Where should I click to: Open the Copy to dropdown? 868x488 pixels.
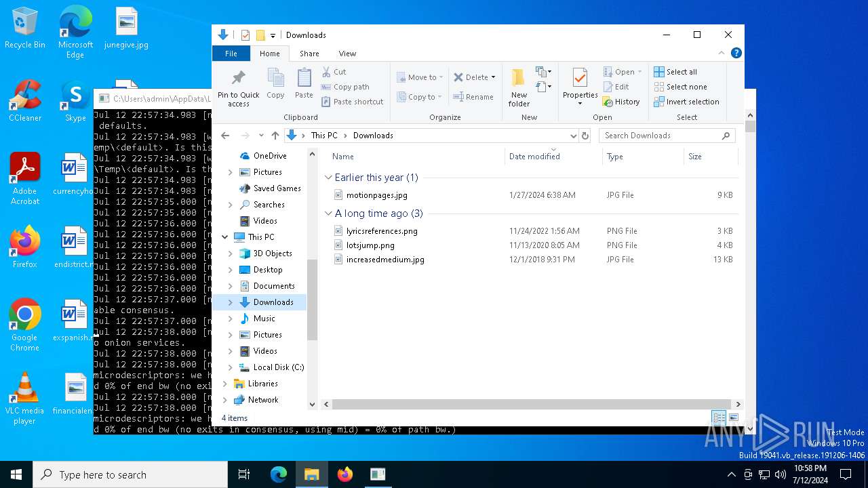pyautogui.click(x=420, y=97)
